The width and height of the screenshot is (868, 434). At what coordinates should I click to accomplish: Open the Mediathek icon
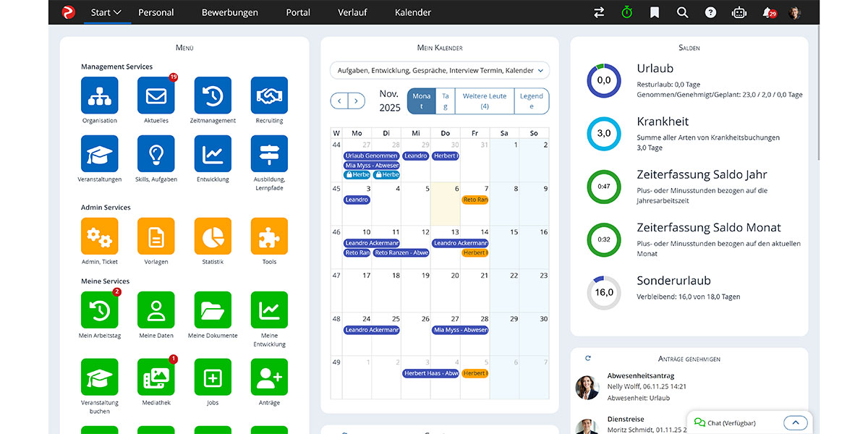click(x=156, y=376)
